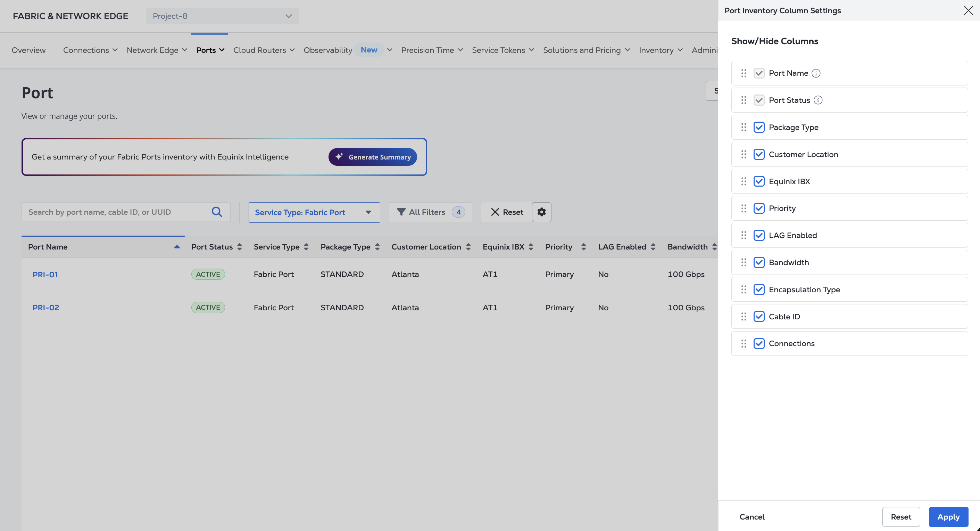Screen dimensions: 980x531
Task: Expand the Inventory menu
Action: pos(661,50)
